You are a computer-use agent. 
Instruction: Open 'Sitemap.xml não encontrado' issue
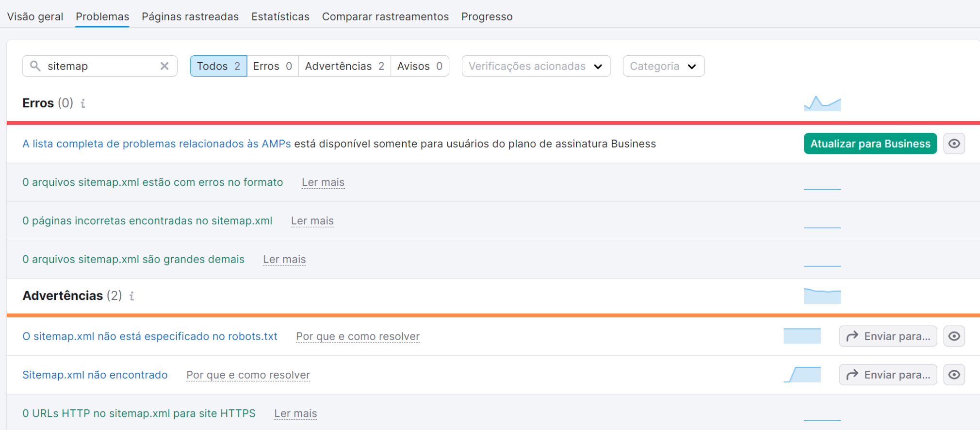pyautogui.click(x=95, y=375)
